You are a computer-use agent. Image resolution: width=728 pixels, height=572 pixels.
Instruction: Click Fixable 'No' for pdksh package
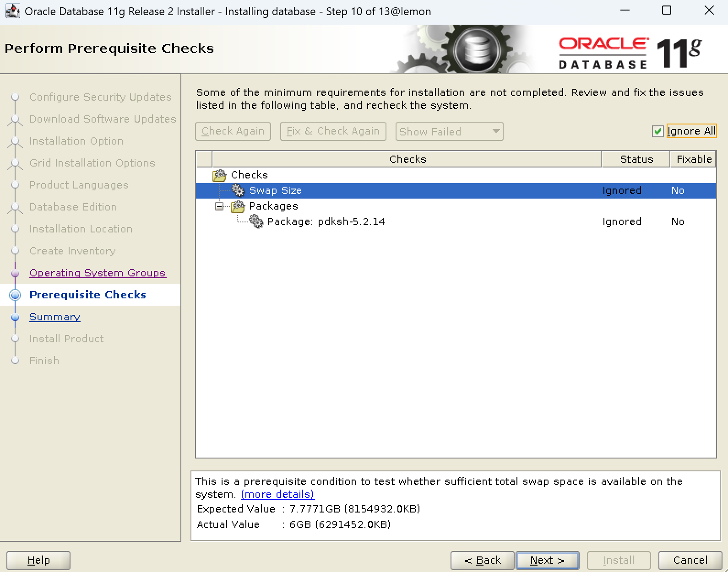click(678, 222)
